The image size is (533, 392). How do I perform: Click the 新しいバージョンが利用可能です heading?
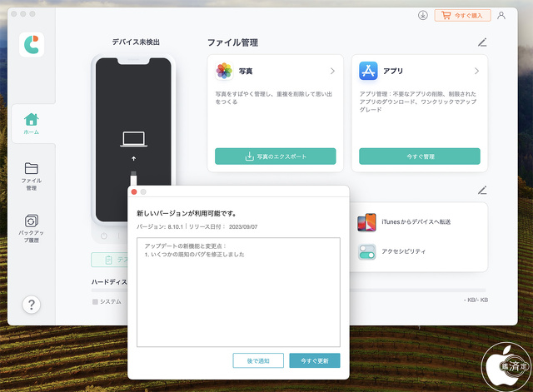[187, 213]
